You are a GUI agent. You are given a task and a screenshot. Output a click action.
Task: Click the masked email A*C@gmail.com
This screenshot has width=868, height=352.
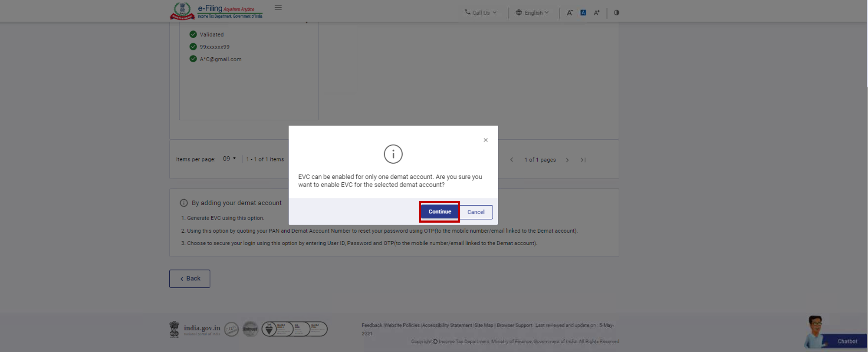pos(220,59)
